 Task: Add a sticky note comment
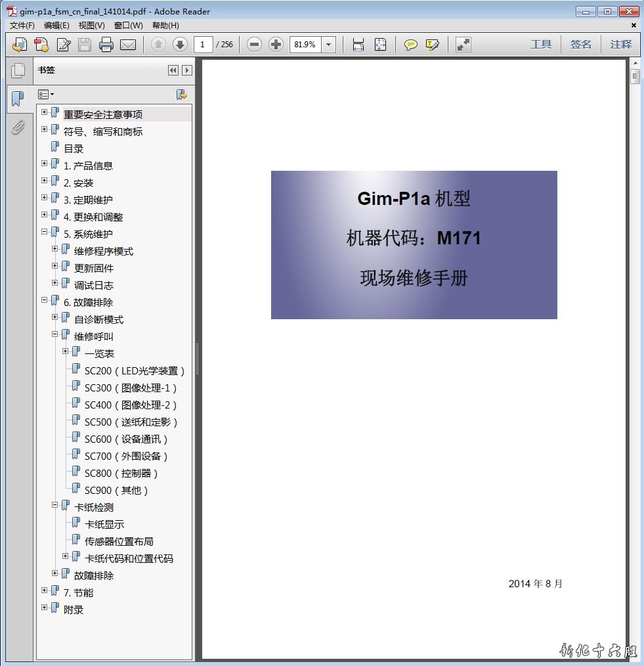pos(410,45)
